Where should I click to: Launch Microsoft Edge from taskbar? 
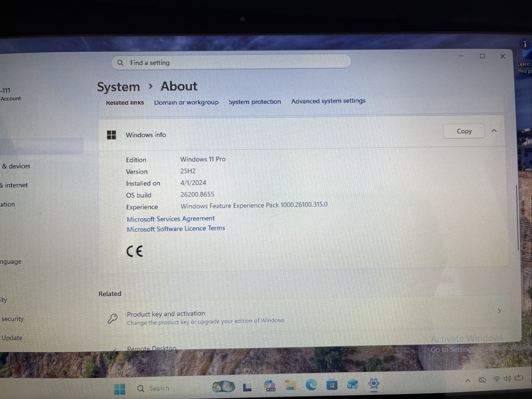coord(311,385)
